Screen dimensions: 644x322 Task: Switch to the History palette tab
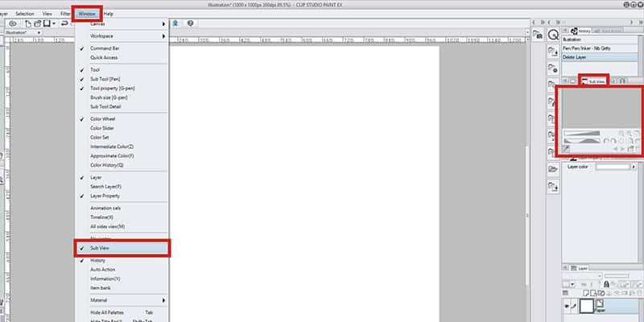click(580, 31)
